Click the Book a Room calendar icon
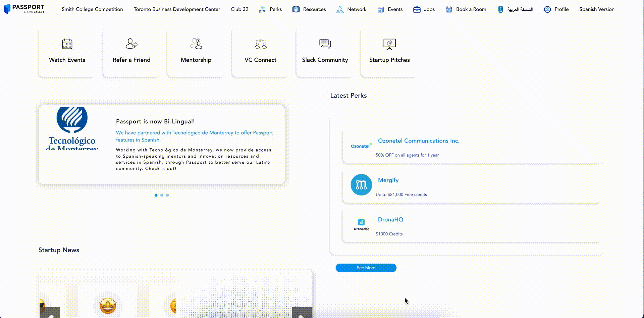The image size is (644, 318). pyautogui.click(x=449, y=9)
